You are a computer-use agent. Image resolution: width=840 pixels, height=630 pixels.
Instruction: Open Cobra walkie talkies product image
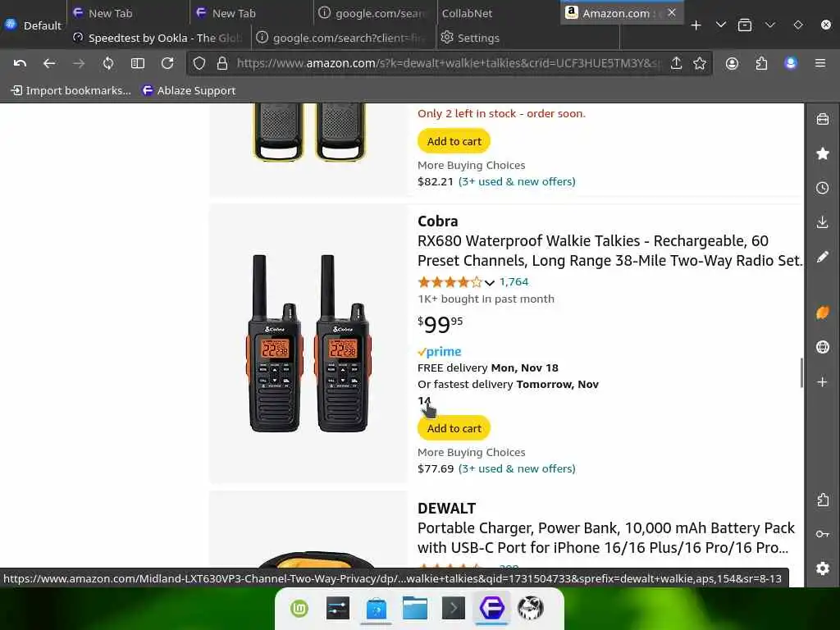tap(308, 344)
